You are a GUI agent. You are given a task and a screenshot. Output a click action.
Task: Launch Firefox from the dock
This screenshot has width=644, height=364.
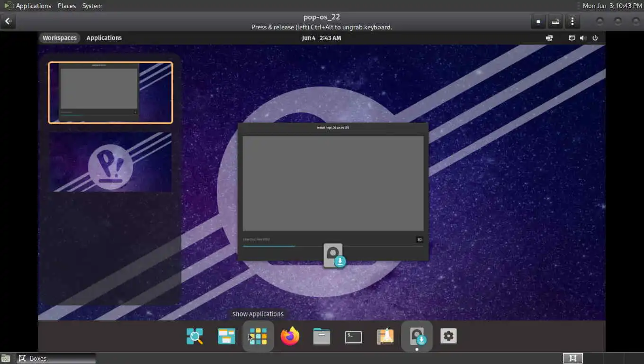[x=290, y=337]
